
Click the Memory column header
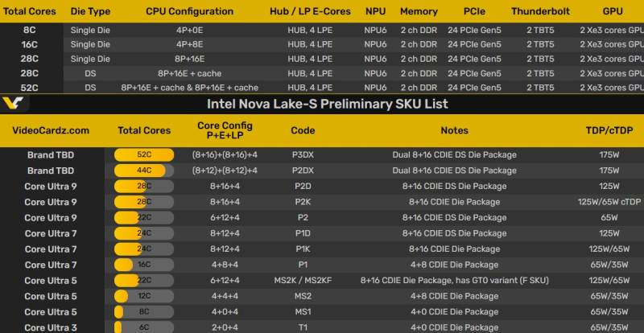(419, 11)
